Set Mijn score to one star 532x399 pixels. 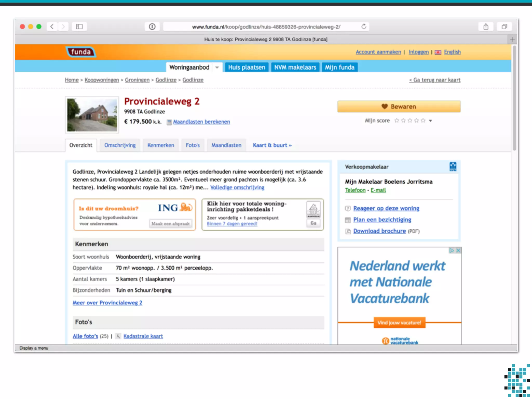(x=396, y=121)
